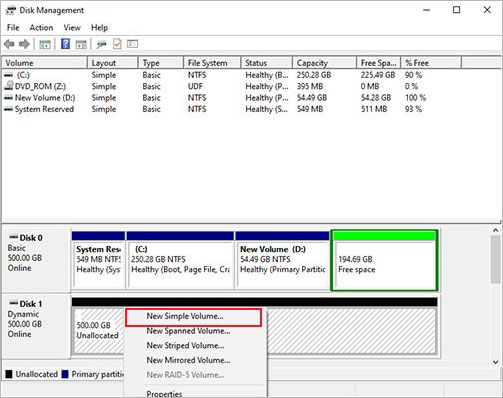The width and height of the screenshot is (503, 398).
Task: Sort by the Layout column header
Action: tap(113, 63)
